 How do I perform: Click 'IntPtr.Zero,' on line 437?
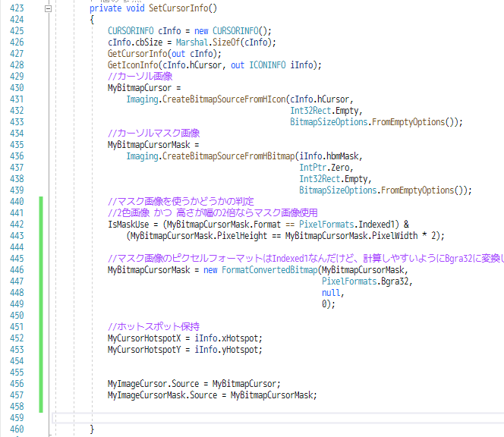[326, 168]
